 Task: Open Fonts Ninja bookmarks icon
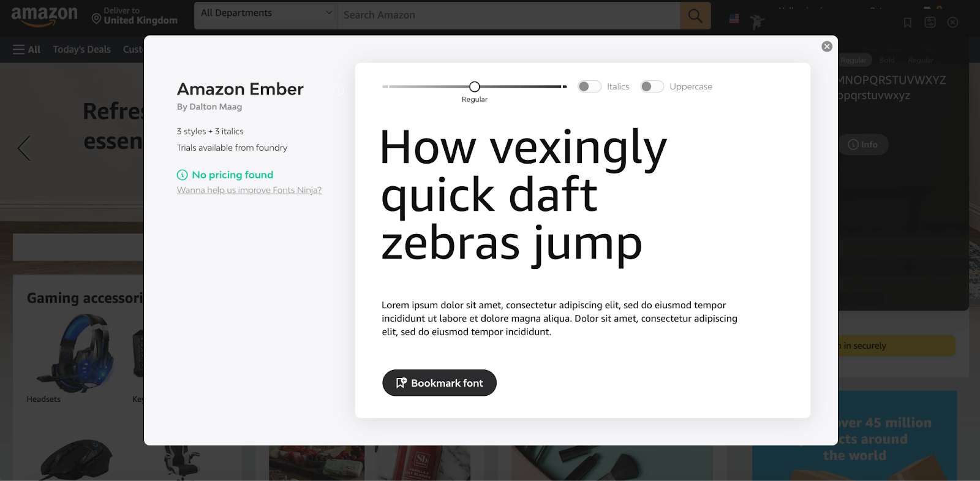tap(908, 23)
